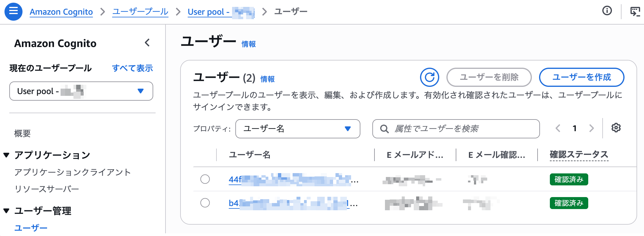Open リソースサーバー page
Image resolution: width=644 pixels, height=236 pixels.
[x=47, y=189]
